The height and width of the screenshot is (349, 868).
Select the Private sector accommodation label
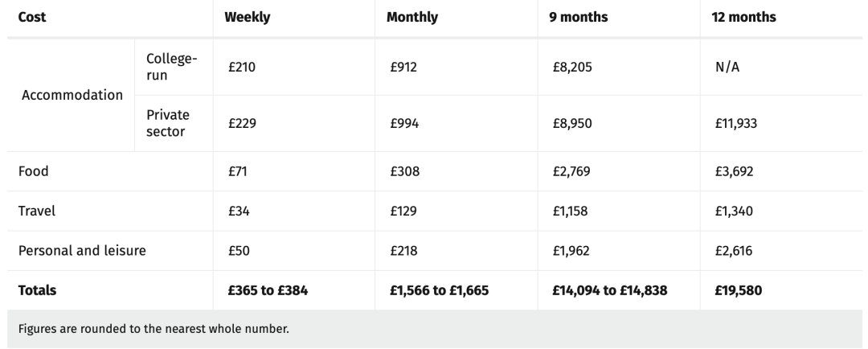[168, 124]
